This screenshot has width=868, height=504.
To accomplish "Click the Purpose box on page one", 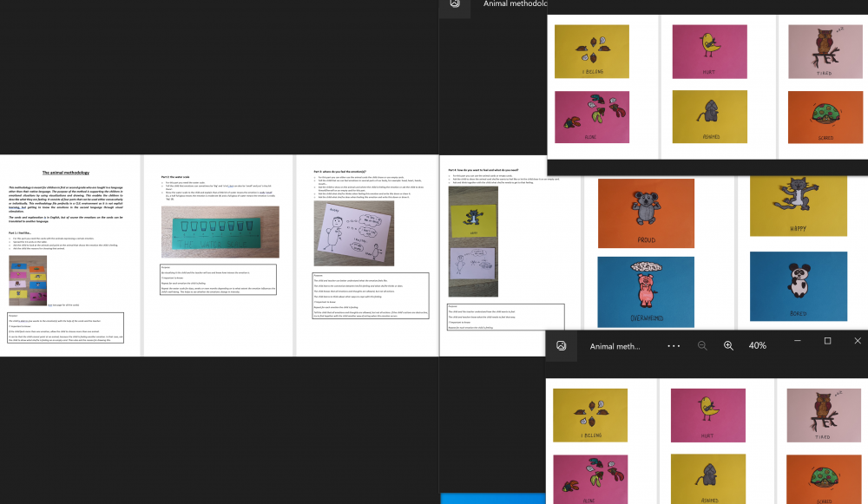I will coord(65,328).
